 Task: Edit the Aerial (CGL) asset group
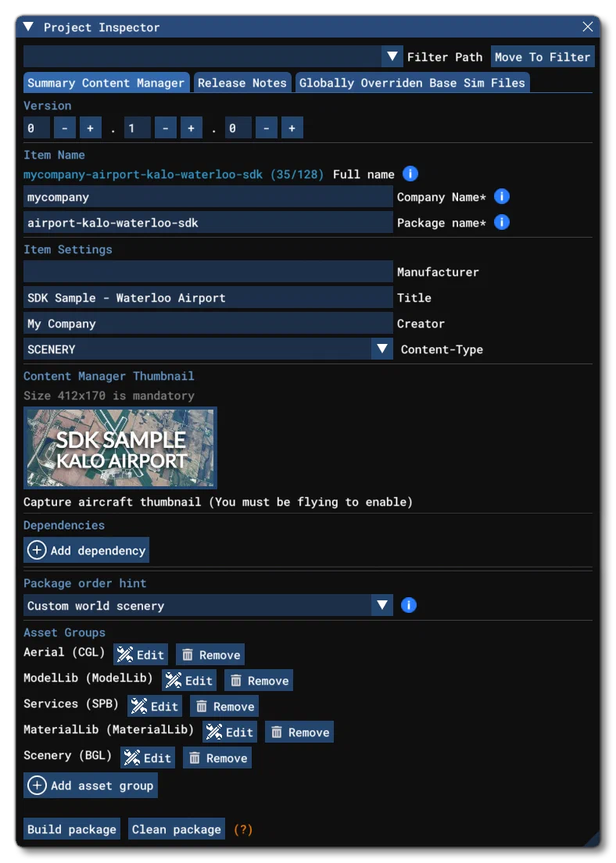(141, 655)
